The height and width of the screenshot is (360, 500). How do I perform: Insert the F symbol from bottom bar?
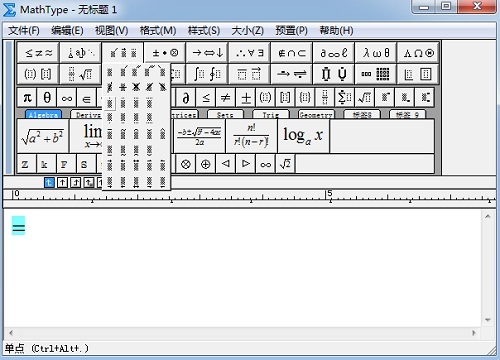(66, 164)
